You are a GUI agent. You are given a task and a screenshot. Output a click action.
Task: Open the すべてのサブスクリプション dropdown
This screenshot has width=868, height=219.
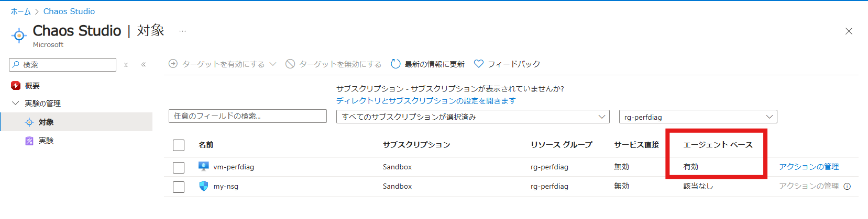pyautogui.click(x=473, y=117)
